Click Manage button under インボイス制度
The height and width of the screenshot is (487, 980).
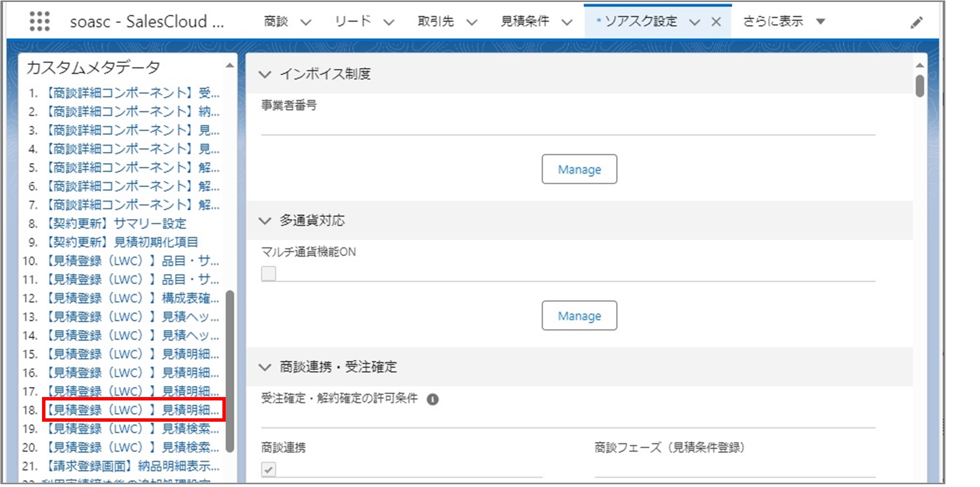click(x=579, y=169)
